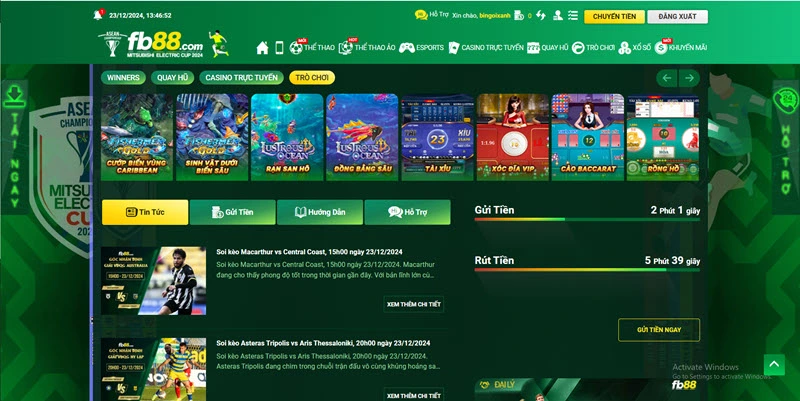
Task: Click the GỬI TIỀN NGAY button
Action: click(x=659, y=330)
